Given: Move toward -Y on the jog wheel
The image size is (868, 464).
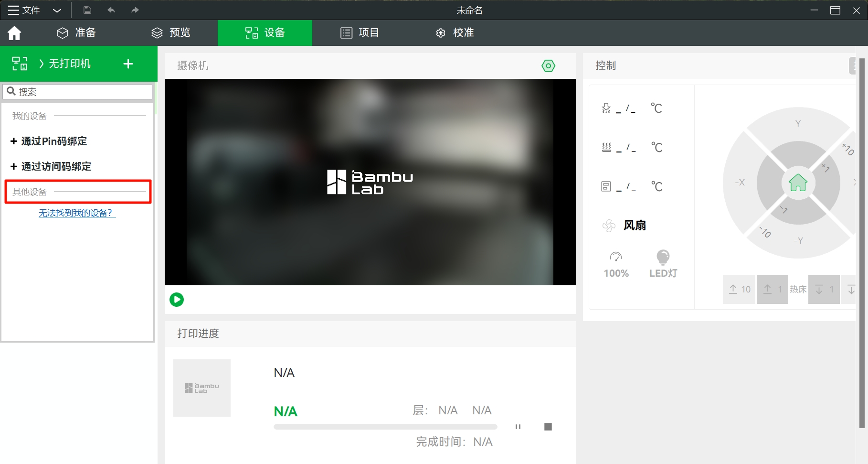Looking at the screenshot, I should (x=798, y=240).
